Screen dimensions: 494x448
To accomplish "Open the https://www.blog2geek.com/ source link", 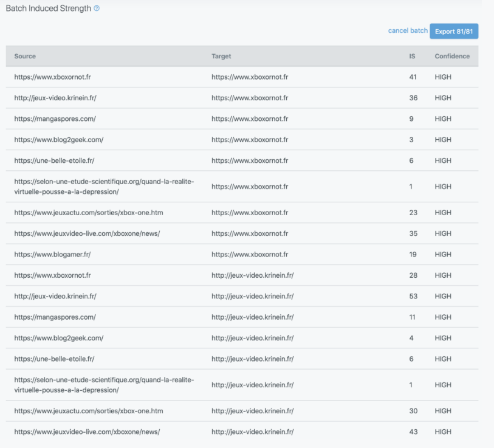I will click(x=58, y=139).
